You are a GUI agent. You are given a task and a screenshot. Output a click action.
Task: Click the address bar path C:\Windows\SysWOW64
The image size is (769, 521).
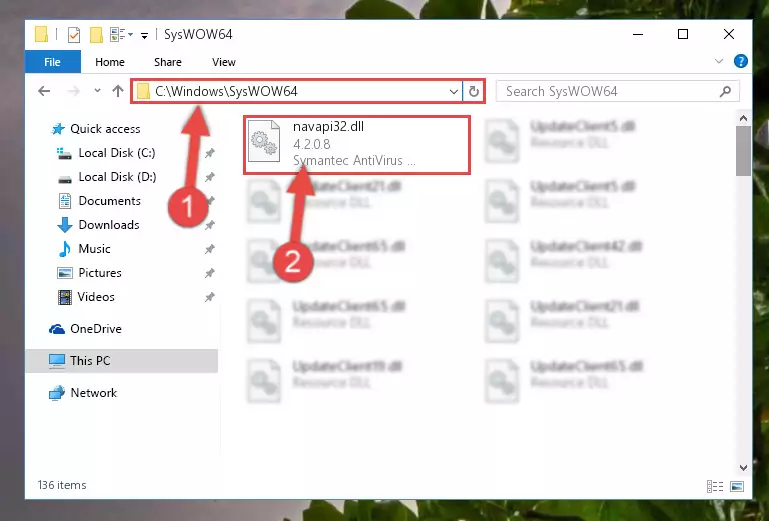(226, 91)
